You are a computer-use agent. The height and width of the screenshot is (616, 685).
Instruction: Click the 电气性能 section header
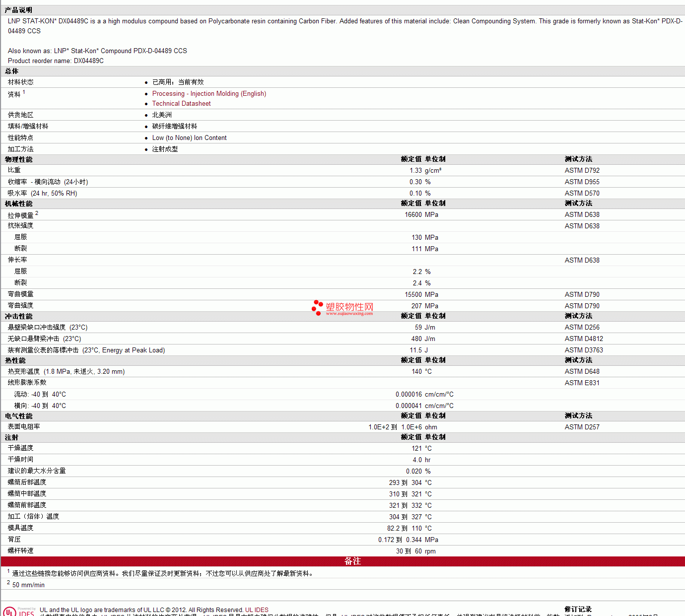(18, 416)
